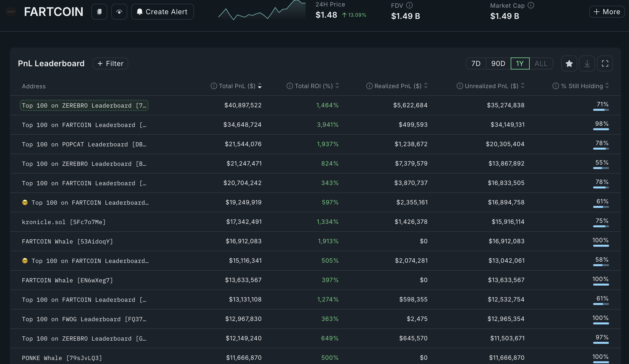Screen dimensions: 629x364
Task: Select the $34,149,131 Unrealized PnL value
Action: click(507, 125)
